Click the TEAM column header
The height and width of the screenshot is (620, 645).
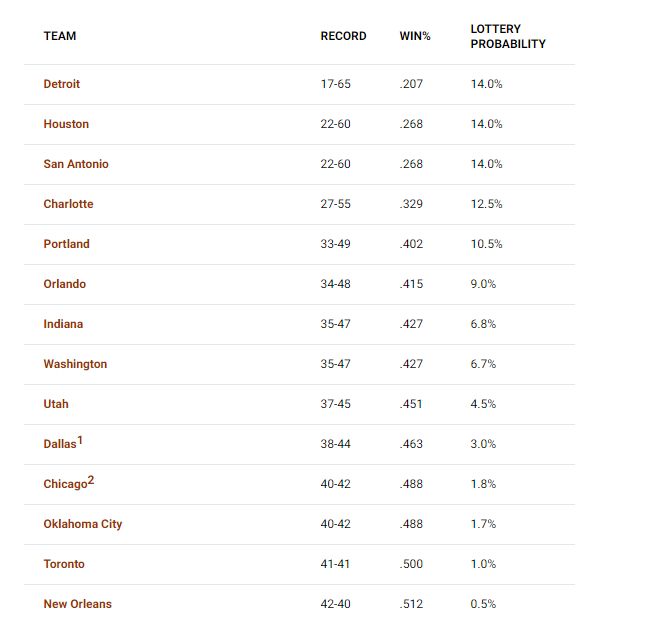pos(60,36)
